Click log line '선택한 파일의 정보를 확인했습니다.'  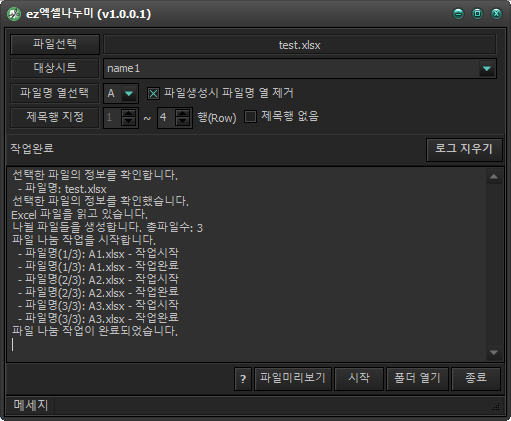click(x=100, y=201)
